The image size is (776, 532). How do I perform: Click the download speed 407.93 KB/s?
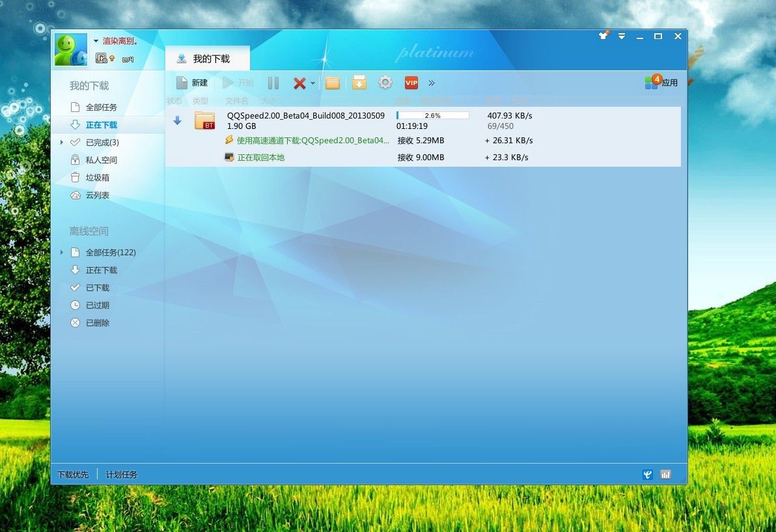click(510, 115)
